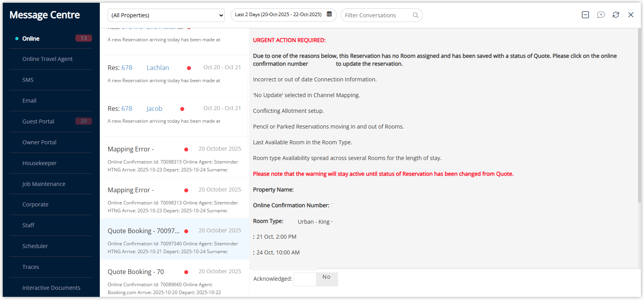Click the 20 October 2025 date on Quote Booking 70097
Image resolution: width=644 pixels, height=300 pixels.
coord(220,230)
